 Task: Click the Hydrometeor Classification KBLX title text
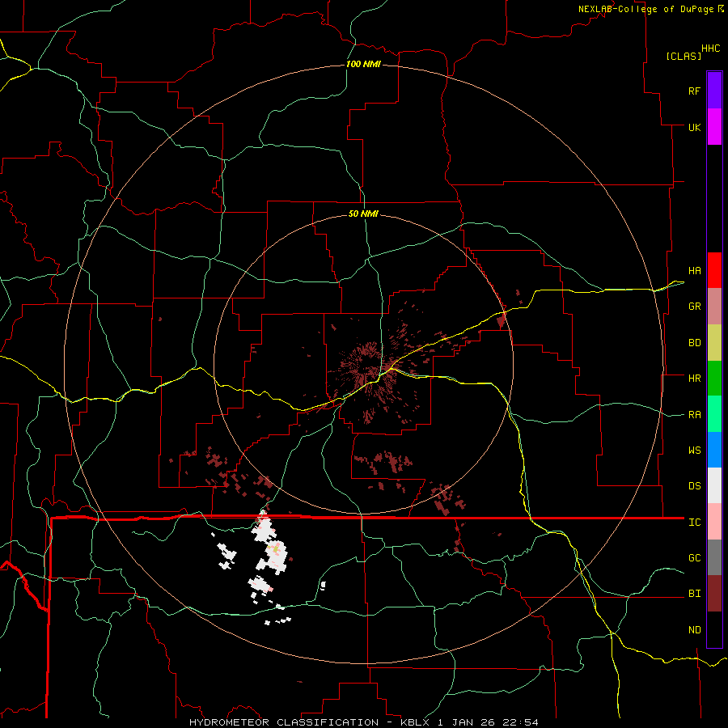tap(364, 722)
